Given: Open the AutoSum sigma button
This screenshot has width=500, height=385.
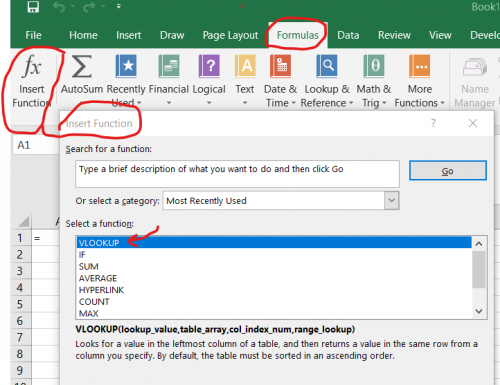Looking at the screenshot, I should click(x=82, y=66).
